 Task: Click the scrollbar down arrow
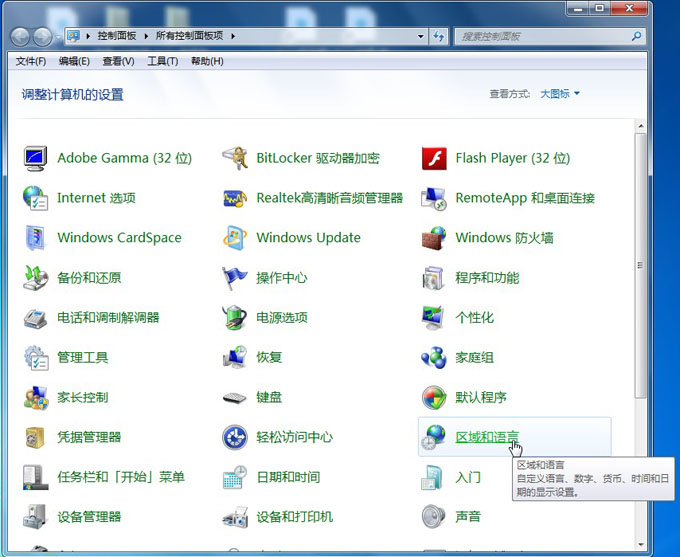[x=641, y=545]
